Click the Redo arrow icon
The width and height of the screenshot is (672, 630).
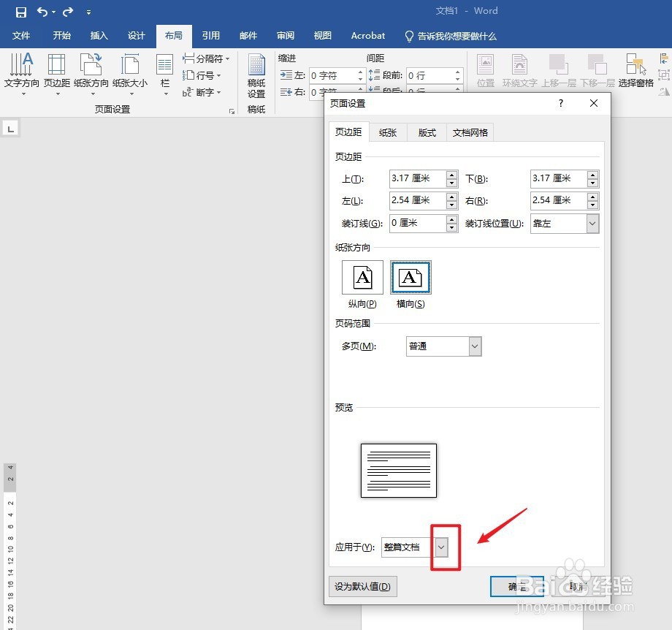click(x=68, y=12)
